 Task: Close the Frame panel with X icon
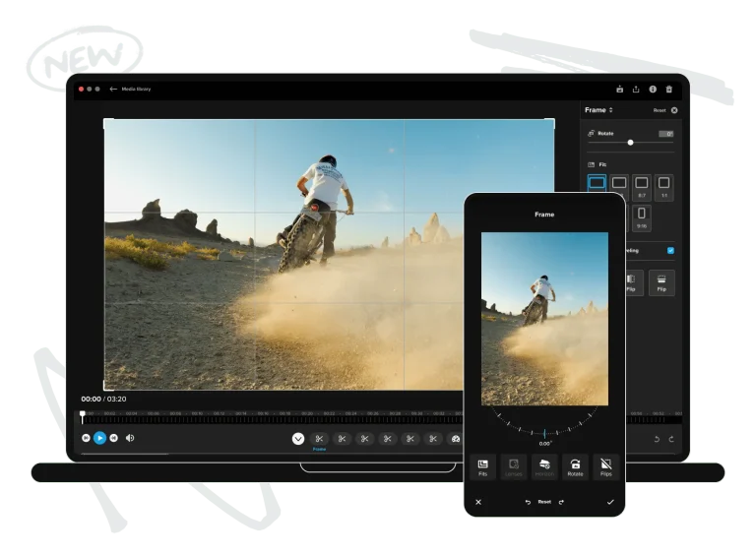[674, 110]
